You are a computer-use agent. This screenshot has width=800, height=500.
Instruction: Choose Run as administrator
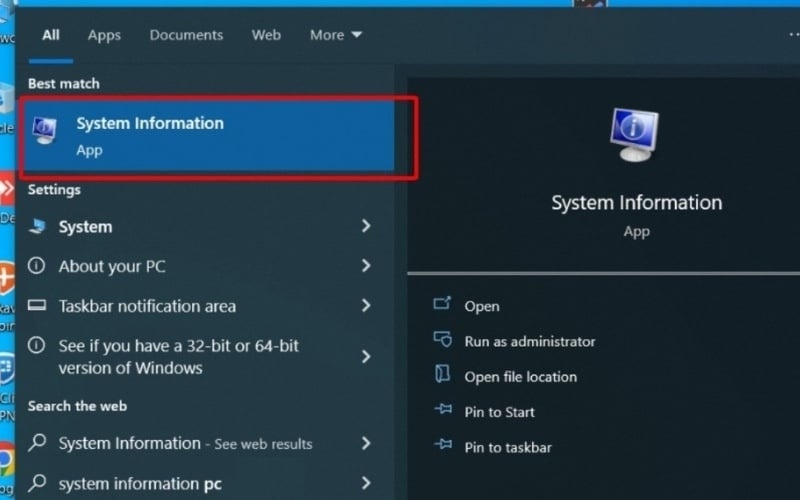coord(530,341)
